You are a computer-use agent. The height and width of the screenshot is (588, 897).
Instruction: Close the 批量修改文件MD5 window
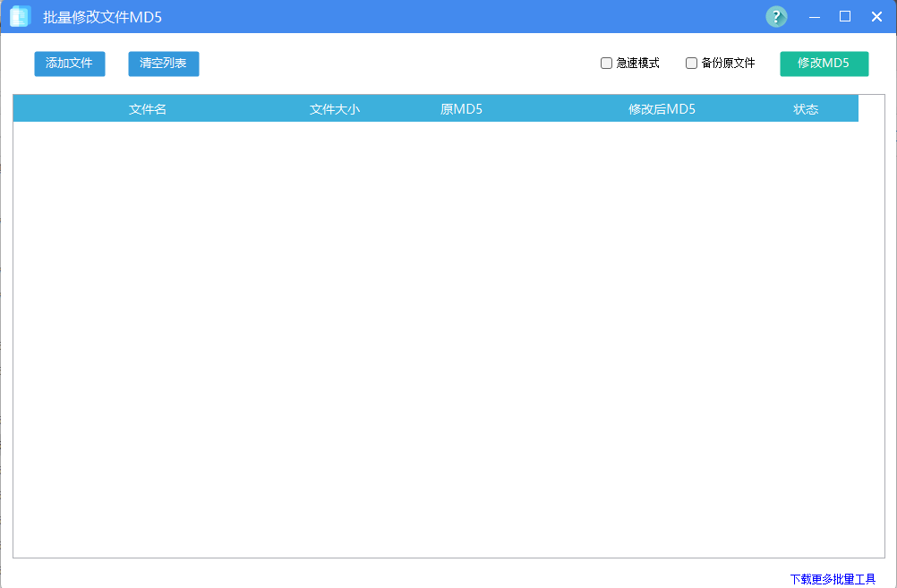click(x=876, y=17)
